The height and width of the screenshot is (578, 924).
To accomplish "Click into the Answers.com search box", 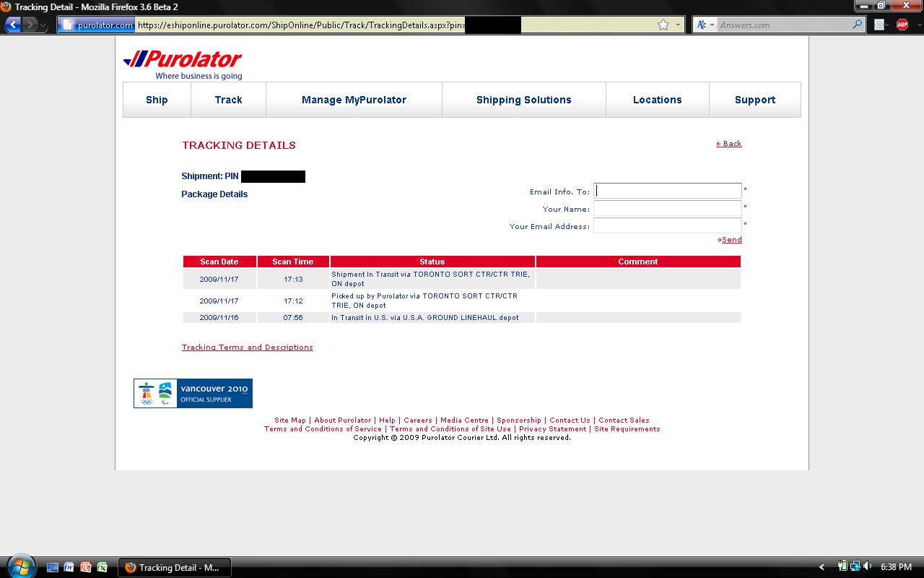I will click(x=784, y=25).
